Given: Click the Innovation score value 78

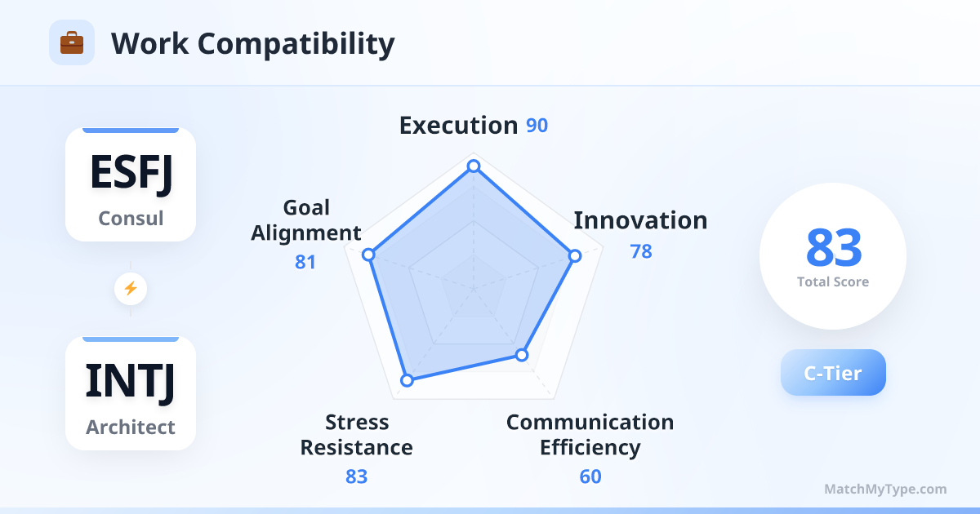Looking at the screenshot, I should [641, 251].
